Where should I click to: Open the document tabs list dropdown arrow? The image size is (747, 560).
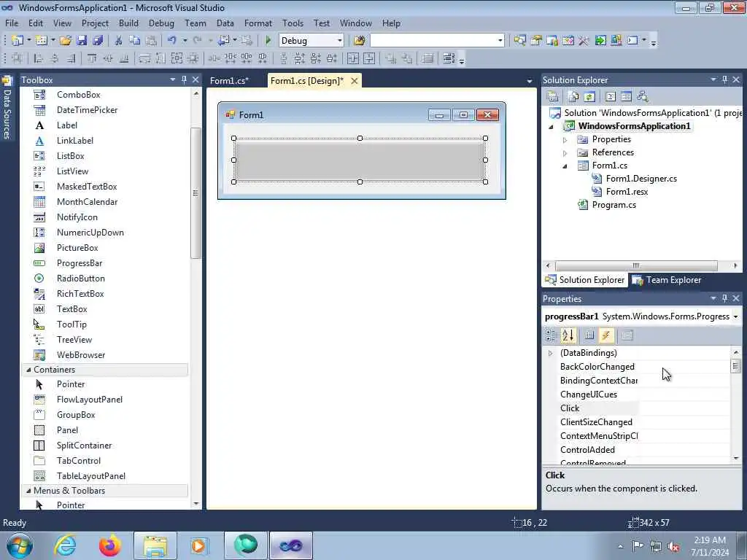pyautogui.click(x=530, y=82)
